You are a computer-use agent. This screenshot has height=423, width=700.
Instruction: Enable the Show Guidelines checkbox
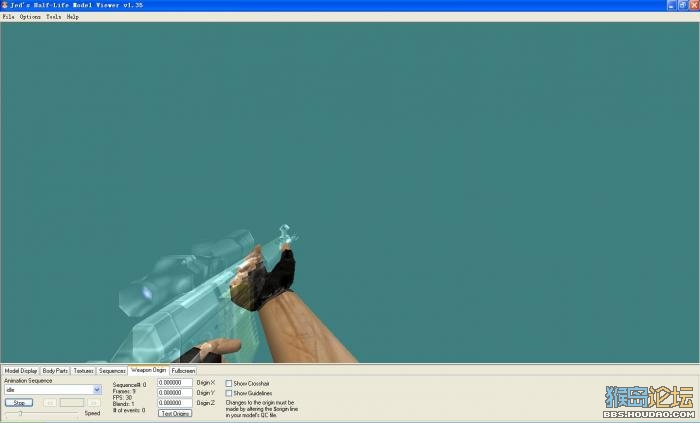(x=229, y=394)
